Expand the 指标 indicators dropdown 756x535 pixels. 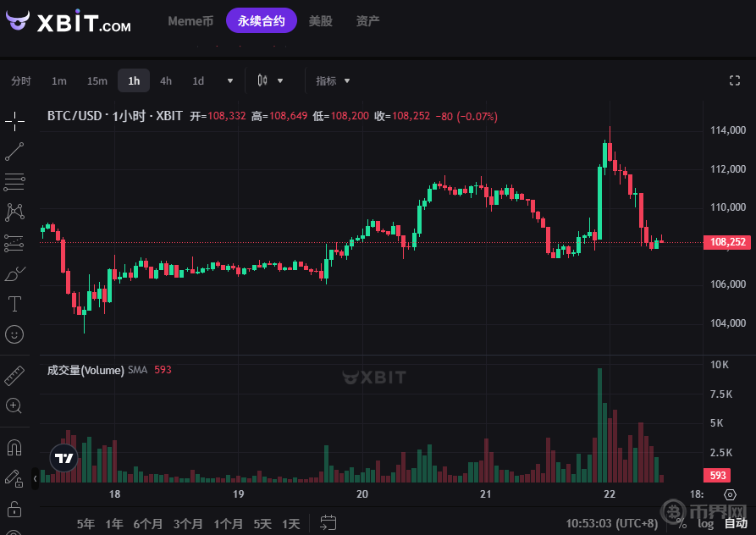click(x=333, y=81)
